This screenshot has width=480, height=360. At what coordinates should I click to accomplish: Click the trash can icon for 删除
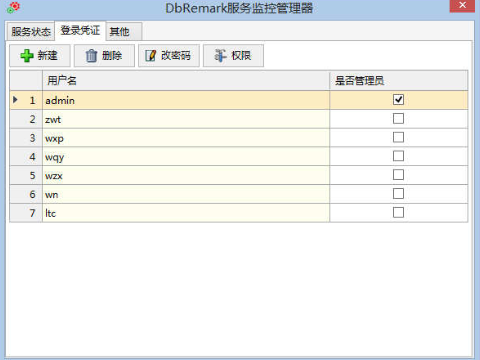[91, 56]
